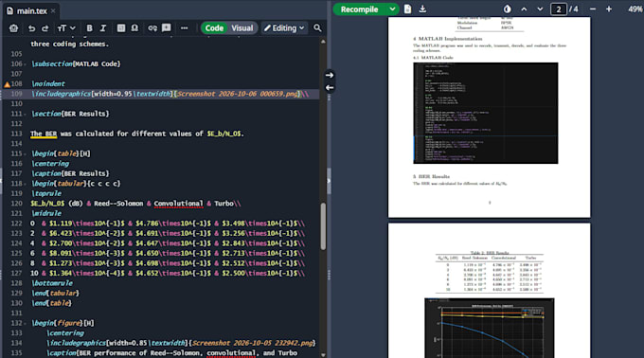Sync PDF location to code arrow
This screenshot has height=358, width=644.
330,87
